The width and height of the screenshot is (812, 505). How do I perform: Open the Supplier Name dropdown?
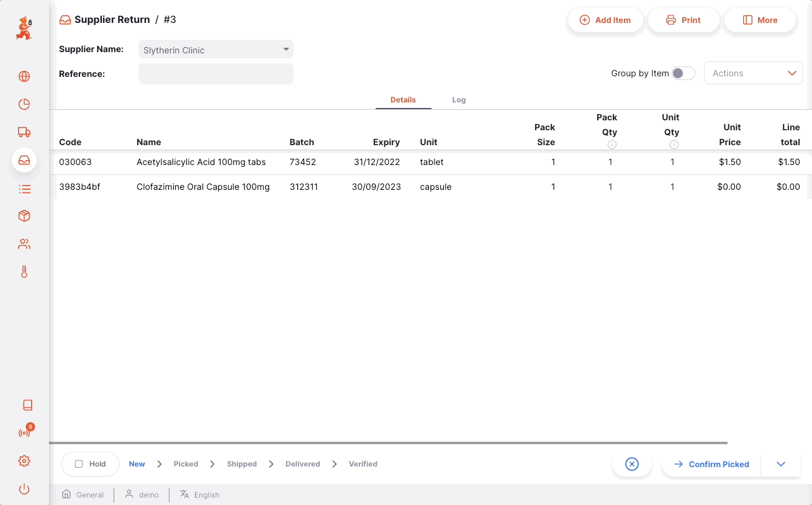[x=215, y=50]
